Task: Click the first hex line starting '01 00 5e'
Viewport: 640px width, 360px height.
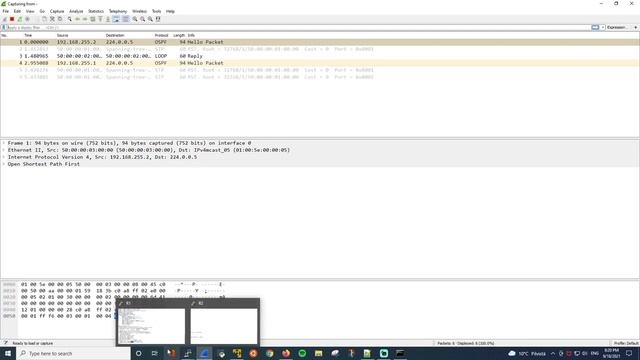Action: [93, 284]
